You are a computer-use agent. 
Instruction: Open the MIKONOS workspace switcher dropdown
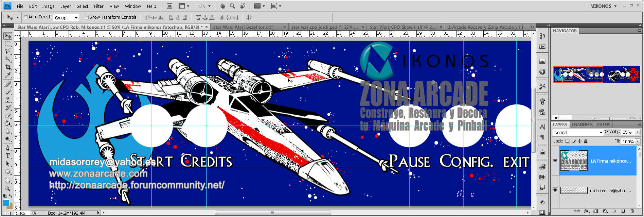point(603,6)
